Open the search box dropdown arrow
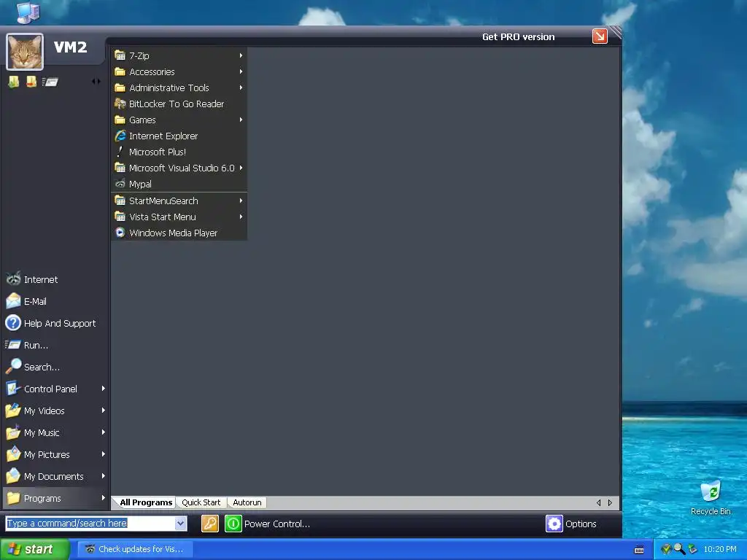The height and width of the screenshot is (560, 747). point(181,524)
